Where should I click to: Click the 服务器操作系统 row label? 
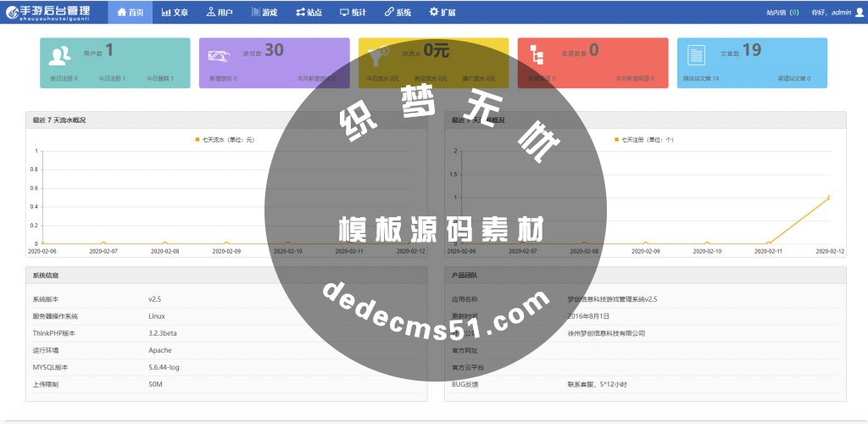point(55,316)
